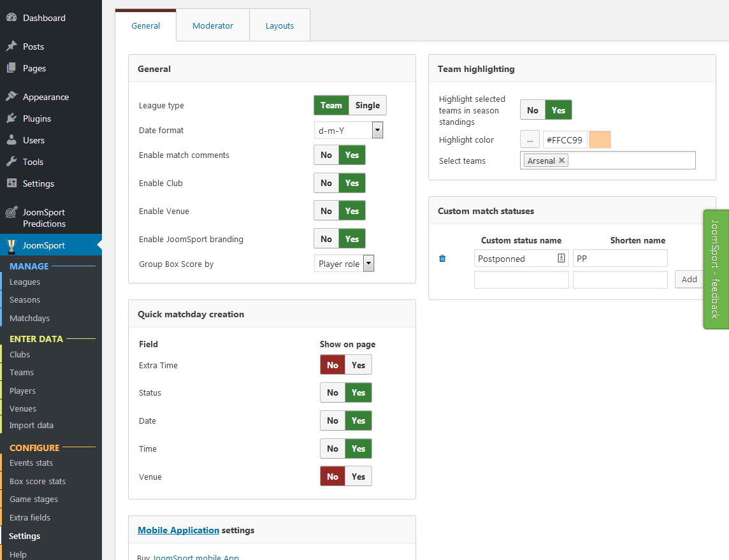Turn off JoomSport branding
Viewport: 729px width, 560px height.
click(x=326, y=238)
